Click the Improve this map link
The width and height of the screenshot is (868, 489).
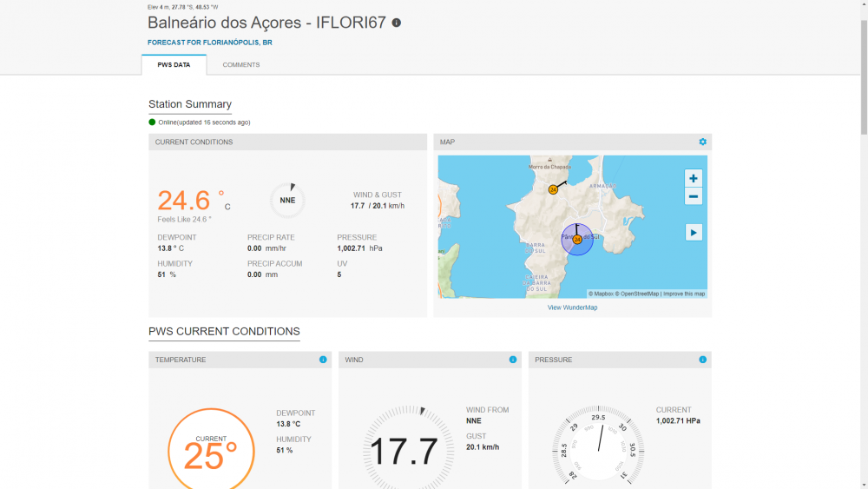pyautogui.click(x=684, y=294)
